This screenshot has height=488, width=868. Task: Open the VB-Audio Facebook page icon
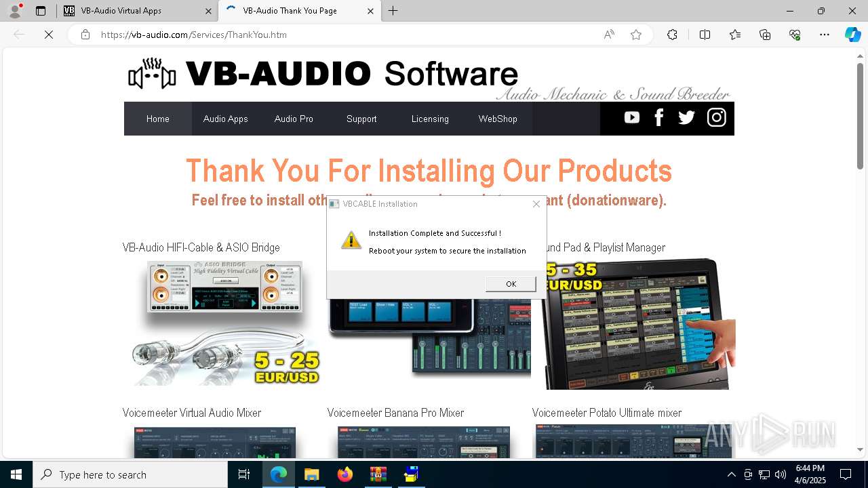tap(658, 118)
